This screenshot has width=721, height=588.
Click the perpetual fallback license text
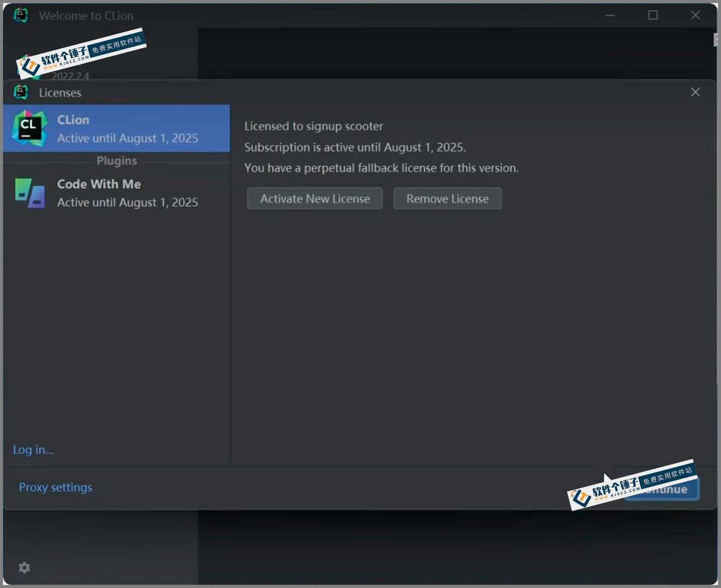tap(381, 168)
